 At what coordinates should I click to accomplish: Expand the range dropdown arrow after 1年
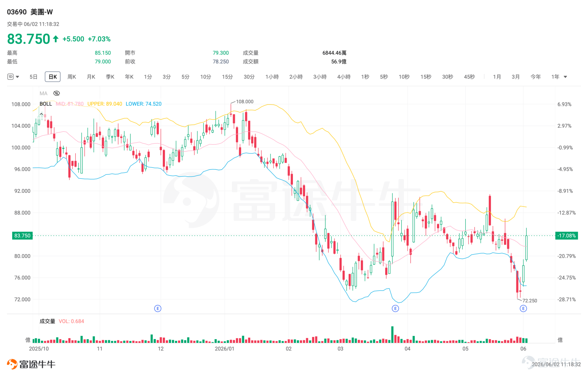coord(565,77)
